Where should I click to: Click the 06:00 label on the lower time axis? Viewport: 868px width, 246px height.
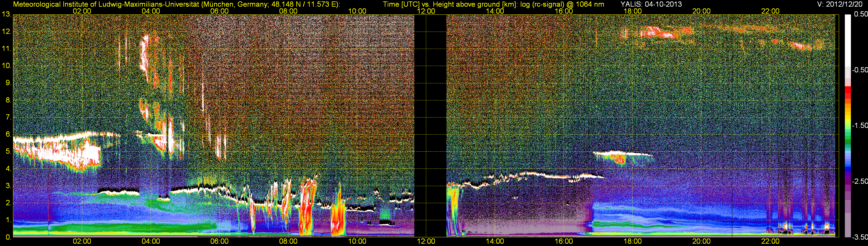coord(219,241)
